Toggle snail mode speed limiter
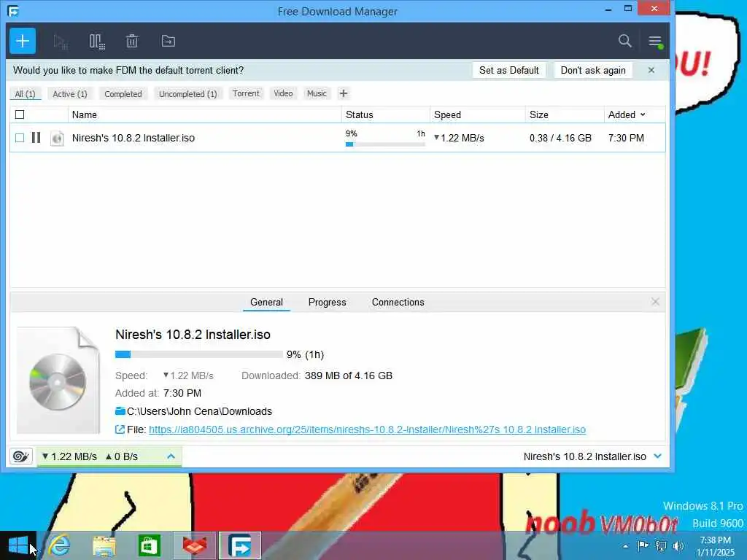This screenshot has height=560, width=747. (21, 456)
